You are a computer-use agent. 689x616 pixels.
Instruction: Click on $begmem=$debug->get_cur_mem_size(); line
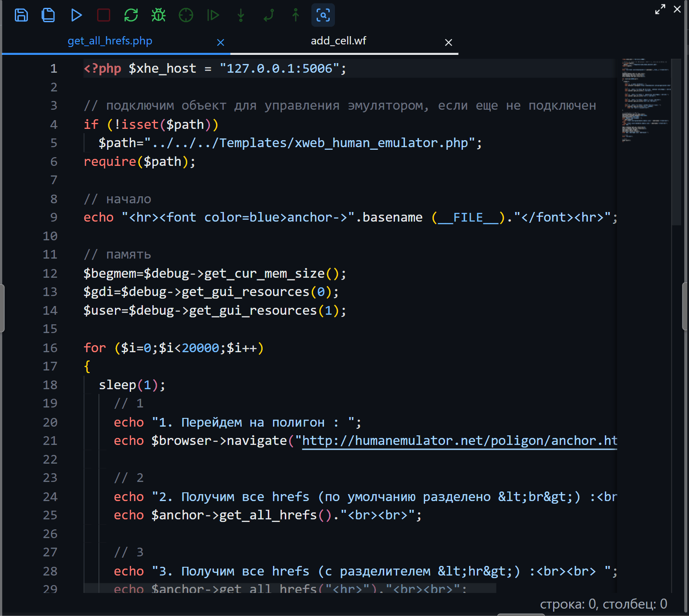pyautogui.click(x=215, y=273)
